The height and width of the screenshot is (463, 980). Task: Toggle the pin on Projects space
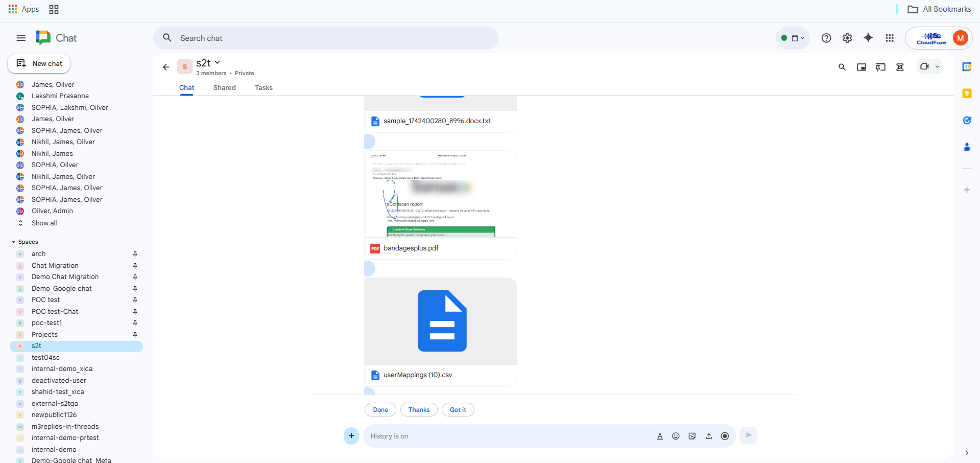point(135,335)
